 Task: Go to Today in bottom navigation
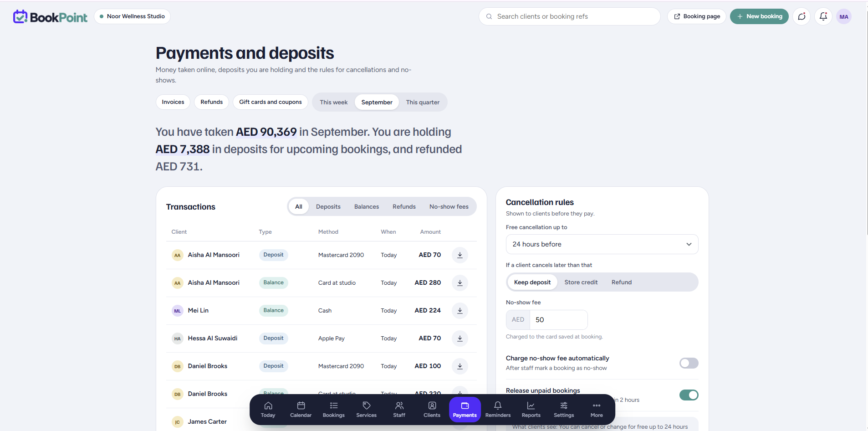coord(268,410)
